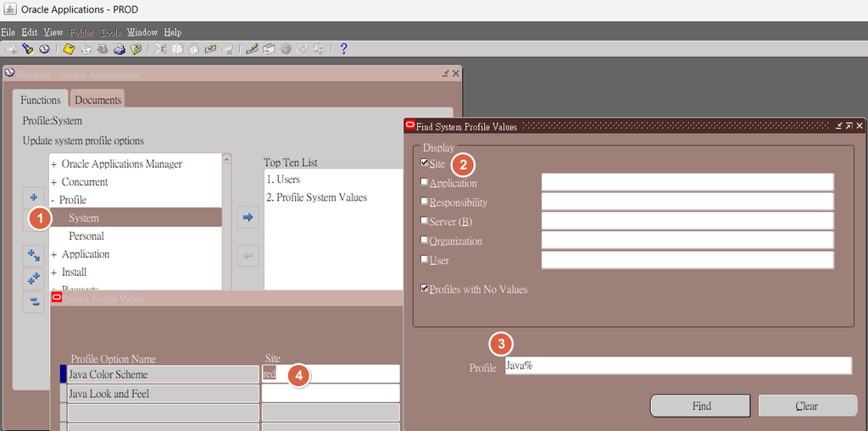Click the Site value for Java Look and Feel
The image size is (868, 431).
(331, 394)
